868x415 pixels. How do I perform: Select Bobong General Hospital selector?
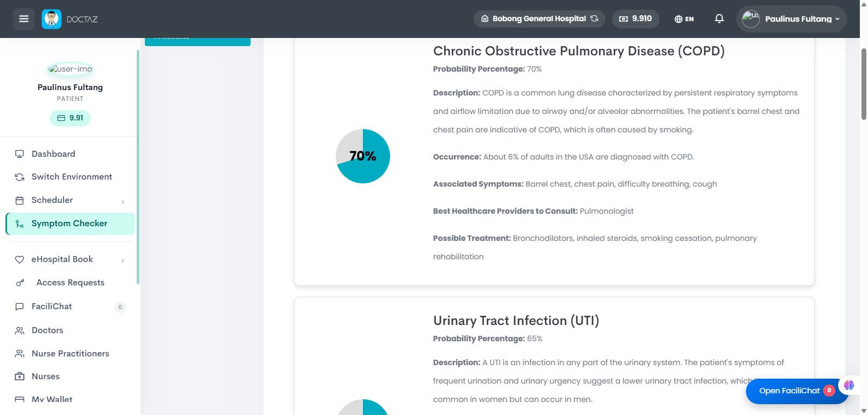[539, 18]
